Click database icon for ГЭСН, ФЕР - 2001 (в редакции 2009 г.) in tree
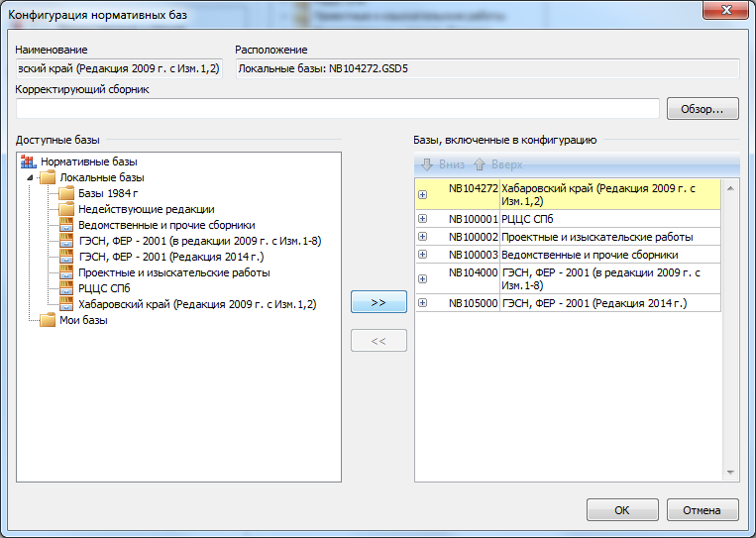The width and height of the screenshot is (756, 538). 66,241
